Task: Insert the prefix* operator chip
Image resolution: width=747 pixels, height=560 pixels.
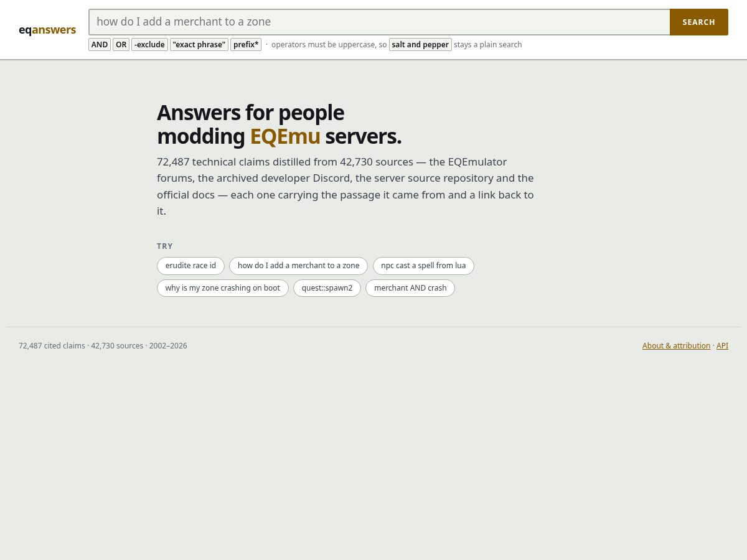Action: (246, 45)
